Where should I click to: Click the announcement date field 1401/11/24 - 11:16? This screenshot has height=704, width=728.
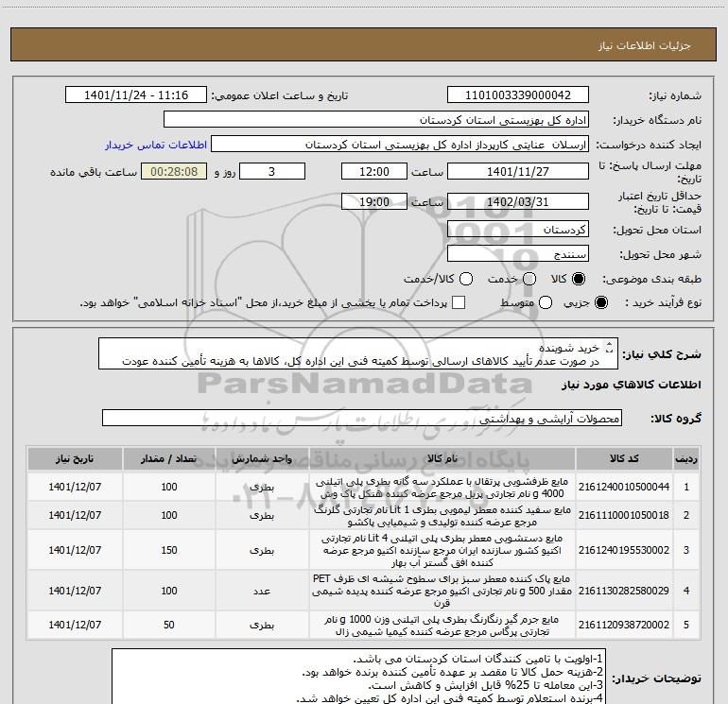136,95
